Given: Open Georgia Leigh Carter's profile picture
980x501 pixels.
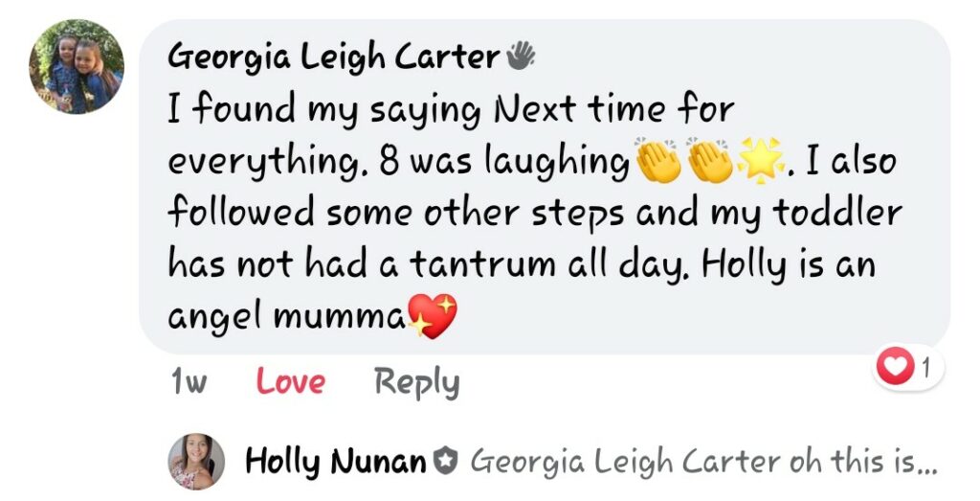Looking at the screenshot, I should [77, 67].
